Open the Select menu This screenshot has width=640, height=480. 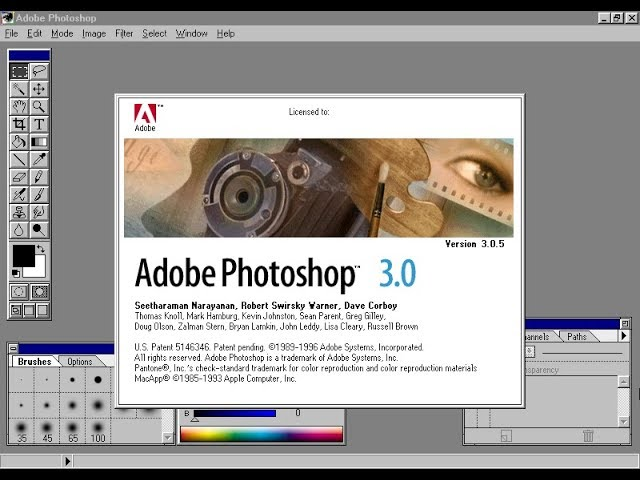point(154,33)
